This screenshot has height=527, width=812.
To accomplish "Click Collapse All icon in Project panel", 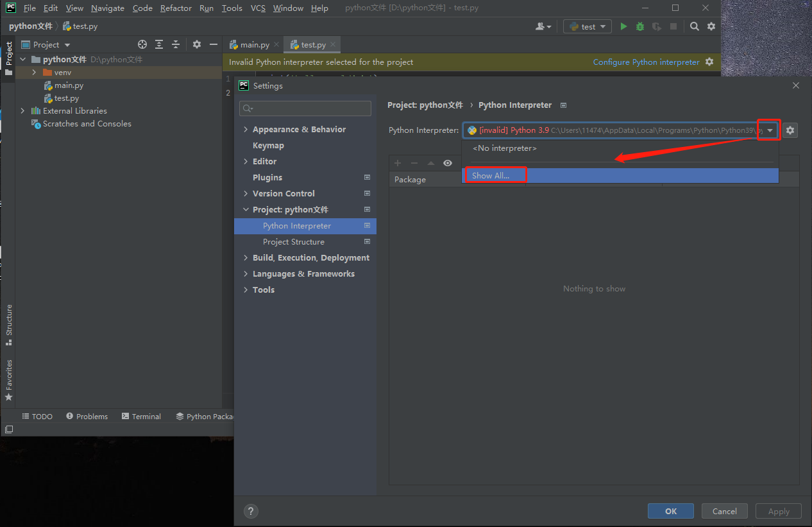I will (176, 44).
